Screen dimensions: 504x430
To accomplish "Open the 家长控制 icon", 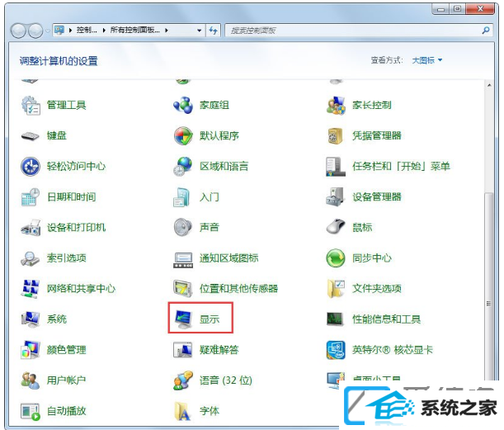I will [x=336, y=105].
